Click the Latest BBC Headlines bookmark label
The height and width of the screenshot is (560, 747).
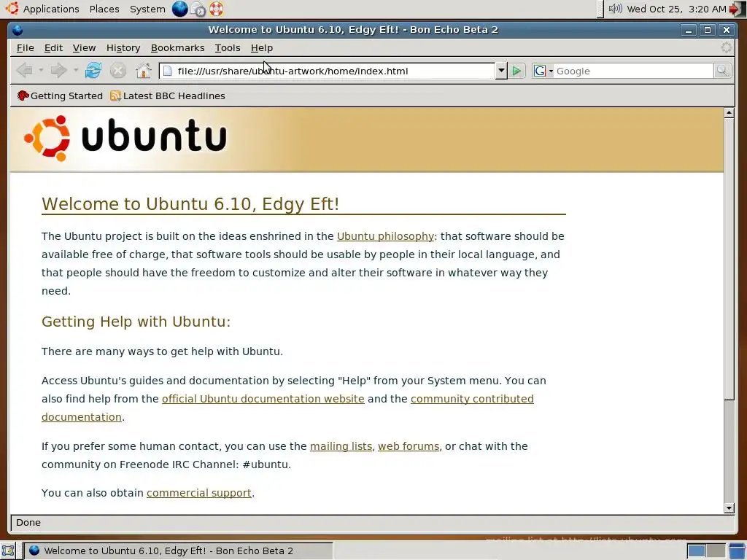[x=174, y=96]
